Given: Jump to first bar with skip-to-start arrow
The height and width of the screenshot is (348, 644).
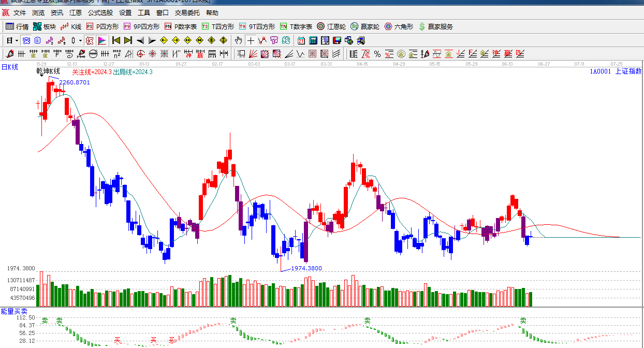Looking at the screenshot, I should tap(116, 40).
